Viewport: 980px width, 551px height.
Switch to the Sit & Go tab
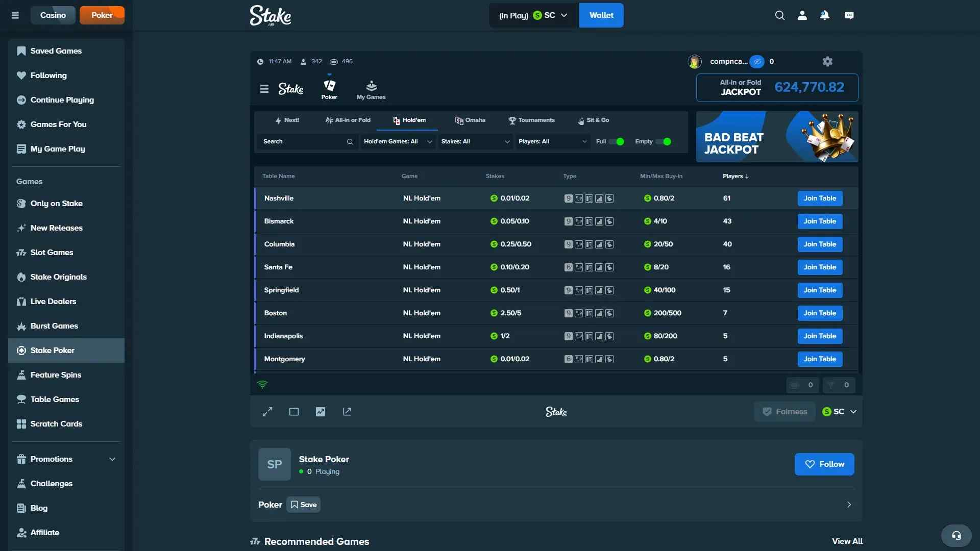pos(593,120)
